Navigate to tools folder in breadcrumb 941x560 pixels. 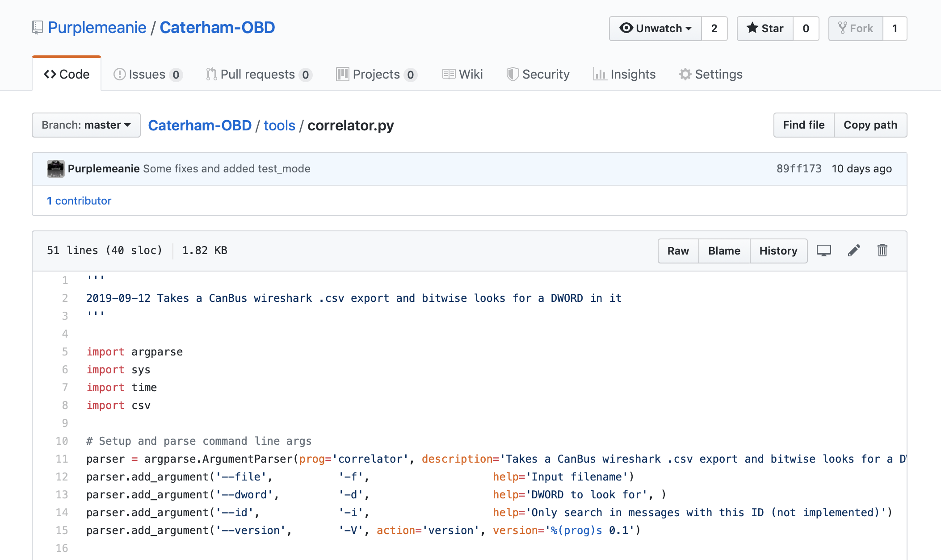279,125
